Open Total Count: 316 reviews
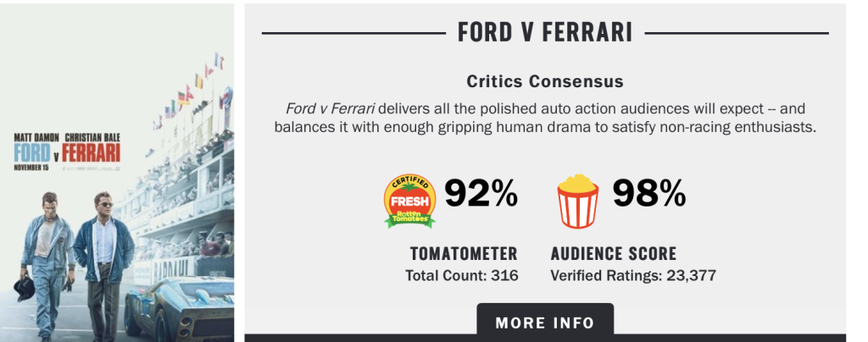 464,275
